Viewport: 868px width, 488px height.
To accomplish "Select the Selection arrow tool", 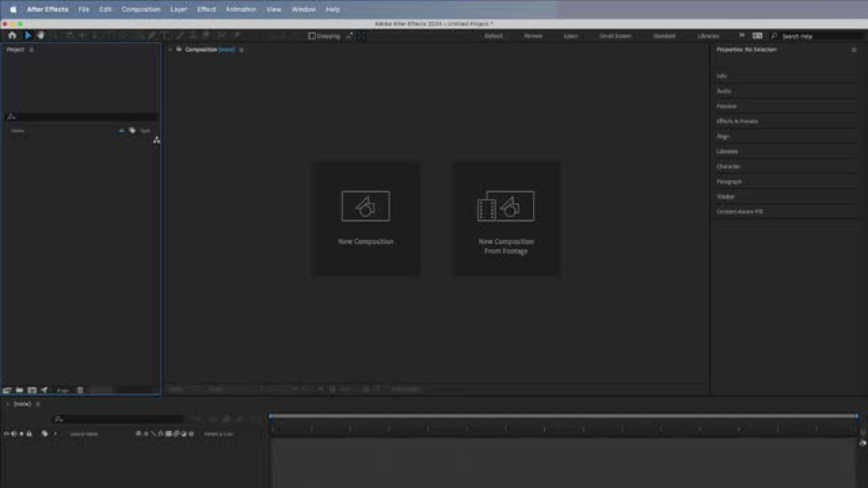I will (28, 36).
